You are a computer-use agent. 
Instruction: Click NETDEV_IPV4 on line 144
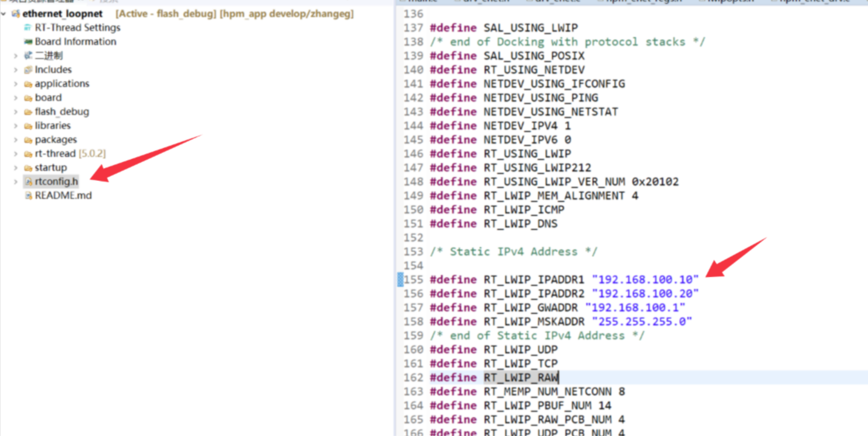click(521, 125)
